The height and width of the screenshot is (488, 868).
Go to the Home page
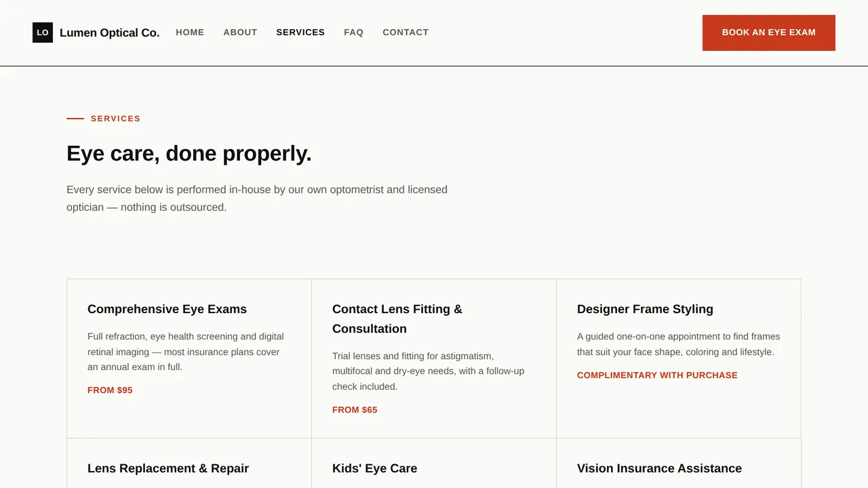pos(190,33)
